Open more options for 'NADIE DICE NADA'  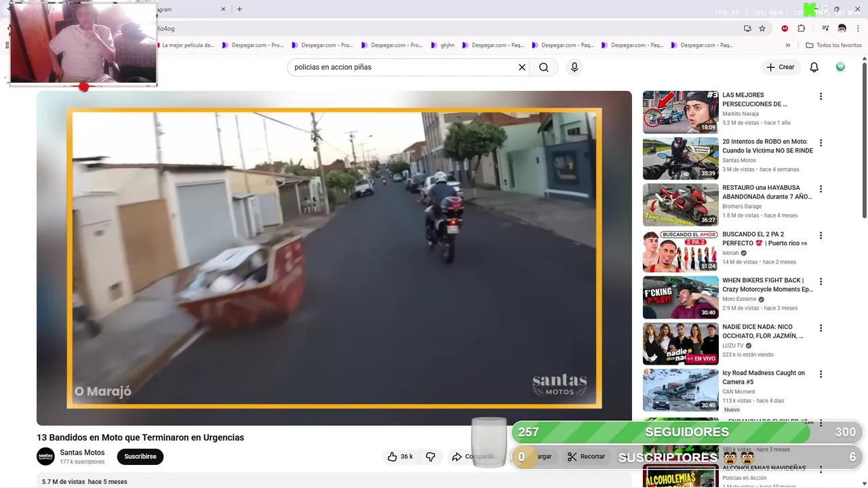click(x=821, y=328)
